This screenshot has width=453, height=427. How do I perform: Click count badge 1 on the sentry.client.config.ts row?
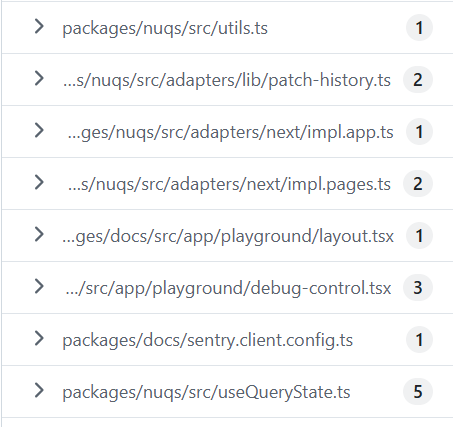(419, 340)
